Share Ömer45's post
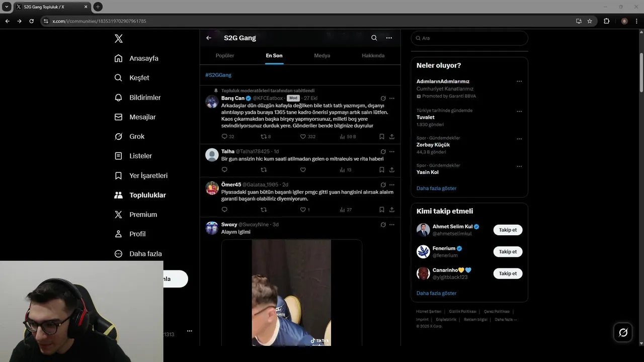644x362 pixels. point(392,210)
